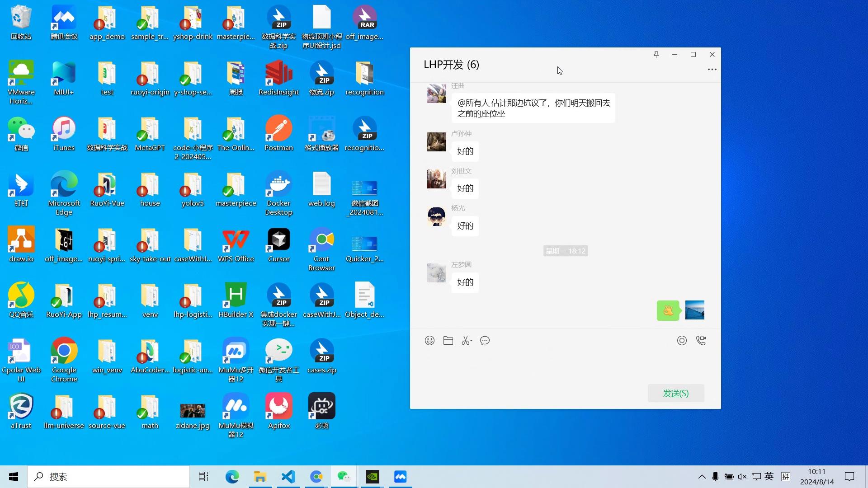Image resolution: width=868 pixels, height=488 pixels.
Task: Click the live stream circle icon
Action: pos(682,341)
